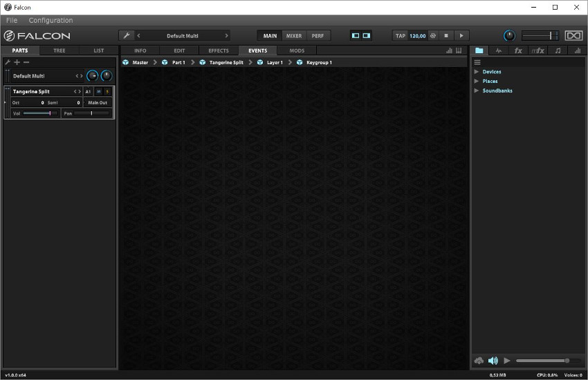Viewport: 588px width, 380px height.
Task: Expand the Soundbanks tree entry
Action: click(476, 91)
